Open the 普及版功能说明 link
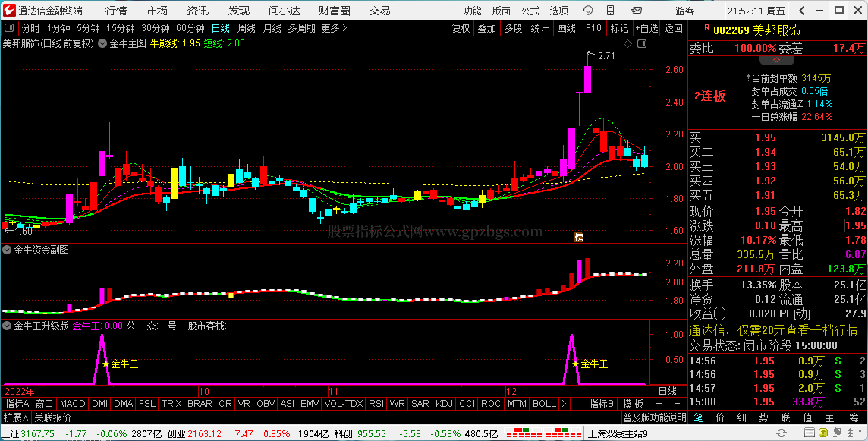Screen dimensions: 868x441 [654, 418]
